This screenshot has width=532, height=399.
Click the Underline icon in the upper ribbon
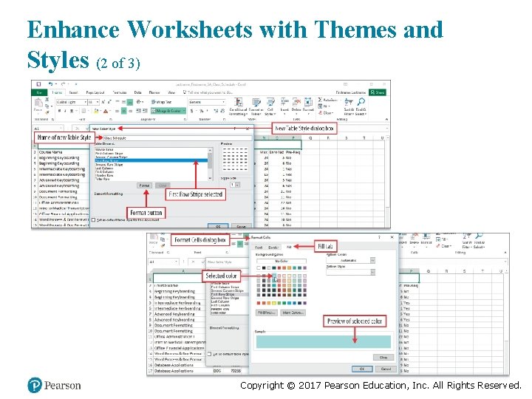[71, 111]
